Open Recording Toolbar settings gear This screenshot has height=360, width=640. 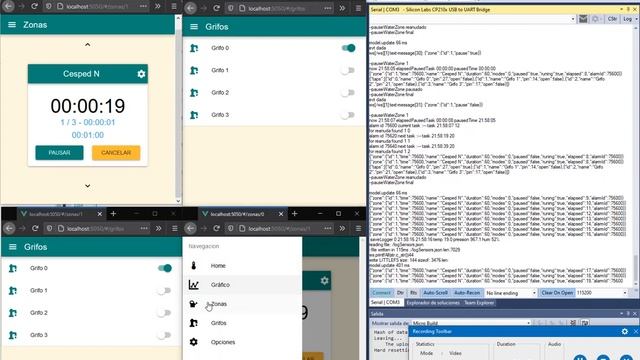tap(624, 331)
